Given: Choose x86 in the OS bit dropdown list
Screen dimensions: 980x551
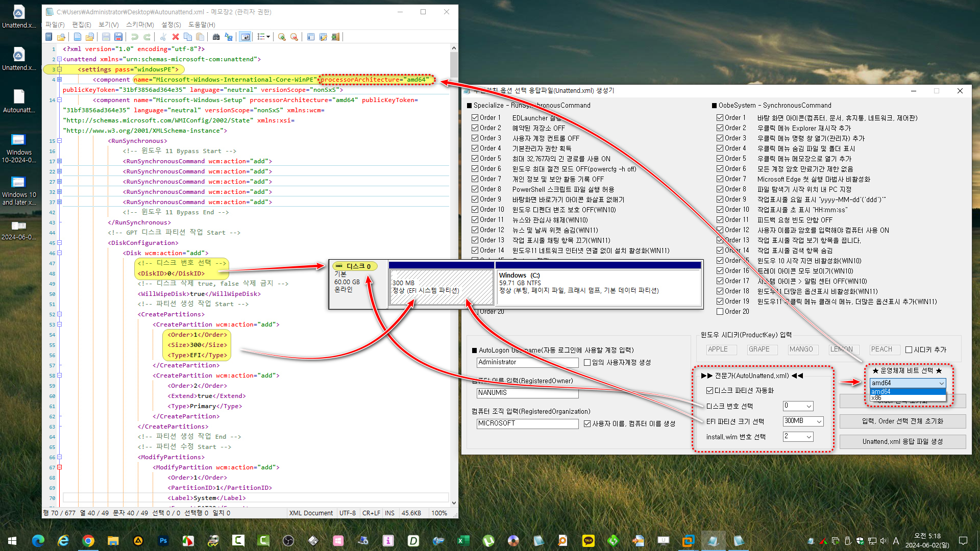Looking at the screenshot, I should pyautogui.click(x=908, y=398).
